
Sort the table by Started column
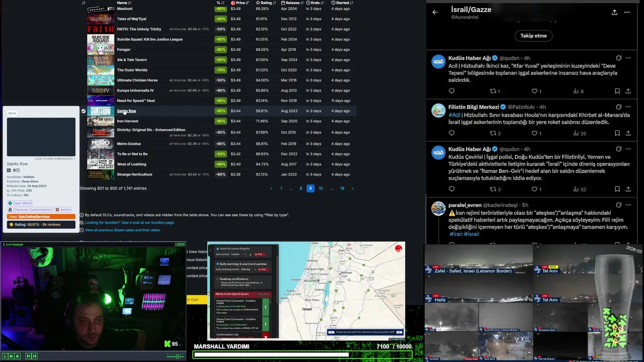click(x=343, y=3)
